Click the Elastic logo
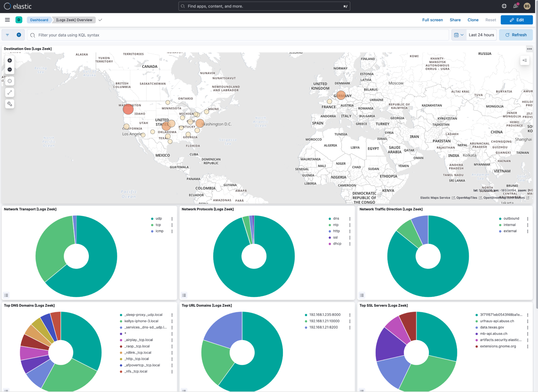 coord(18,6)
